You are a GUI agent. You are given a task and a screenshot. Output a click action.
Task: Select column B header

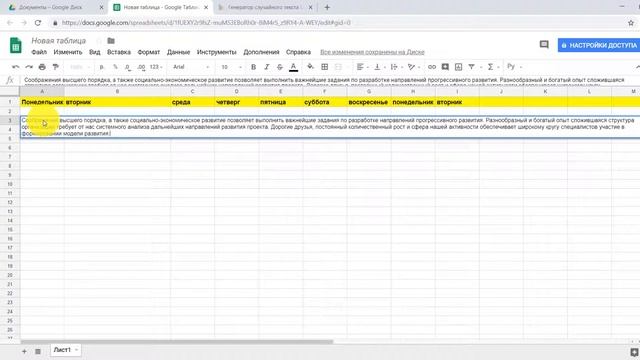[x=118, y=91]
